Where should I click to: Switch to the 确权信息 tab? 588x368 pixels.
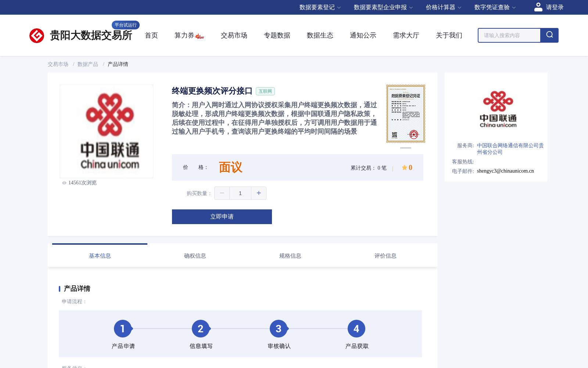(x=195, y=255)
